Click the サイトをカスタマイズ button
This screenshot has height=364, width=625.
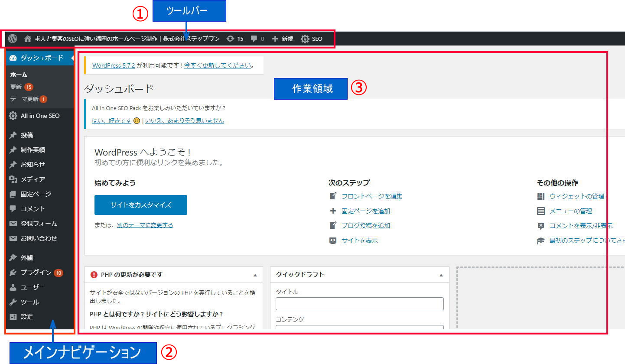point(141,205)
